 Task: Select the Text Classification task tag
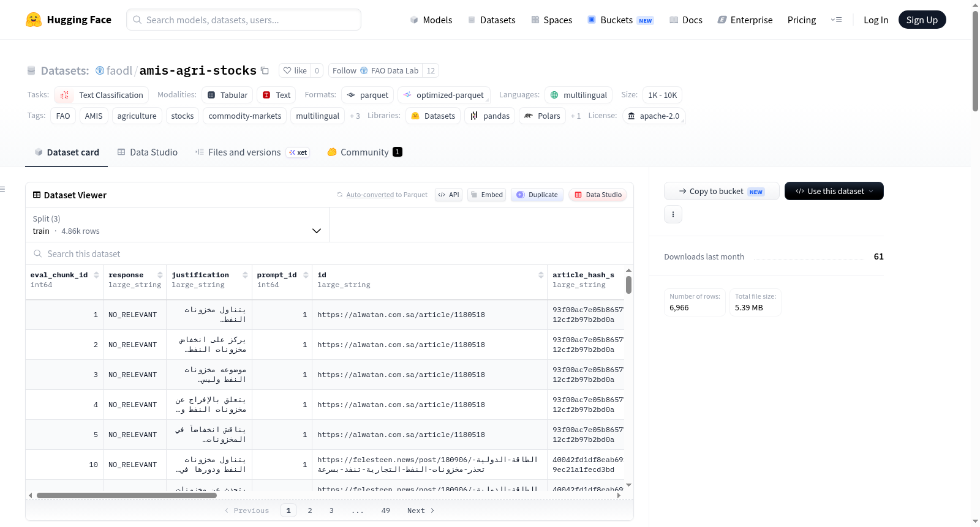(x=102, y=95)
